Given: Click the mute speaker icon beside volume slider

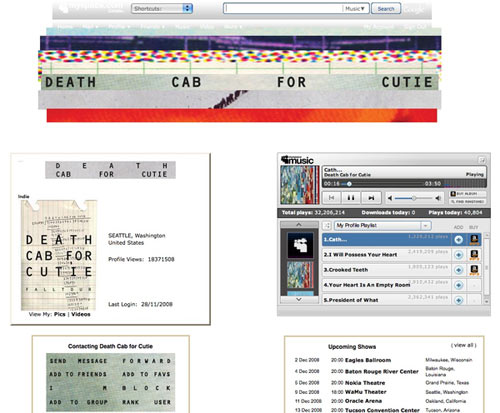Looking at the screenshot, I should (x=390, y=198).
